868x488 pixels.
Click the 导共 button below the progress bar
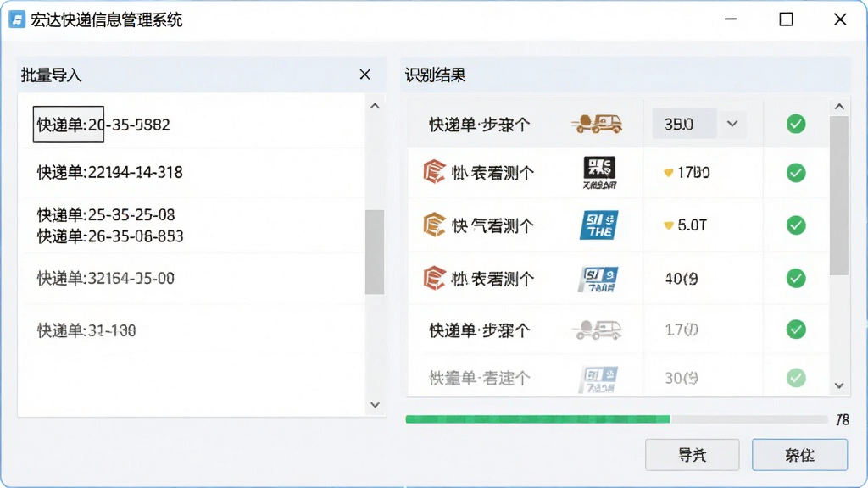[x=692, y=455]
